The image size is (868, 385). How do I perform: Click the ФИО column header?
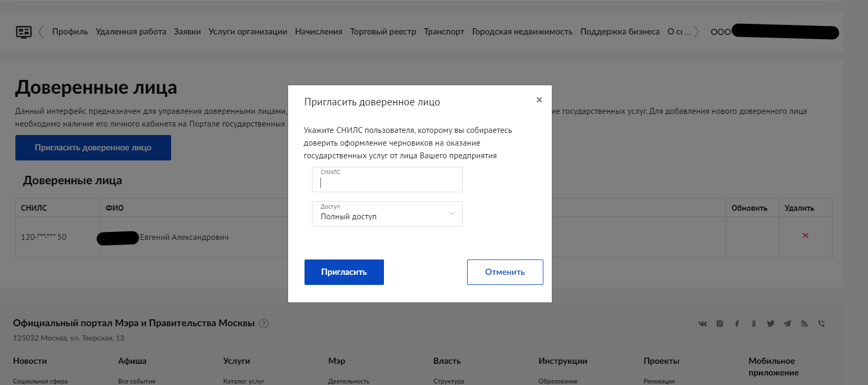pyautogui.click(x=115, y=208)
